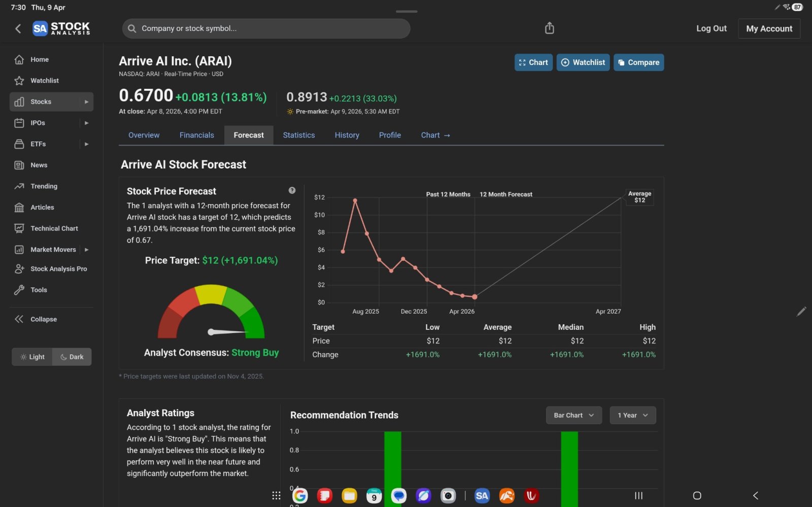Open the Bar Chart dropdown

574,415
